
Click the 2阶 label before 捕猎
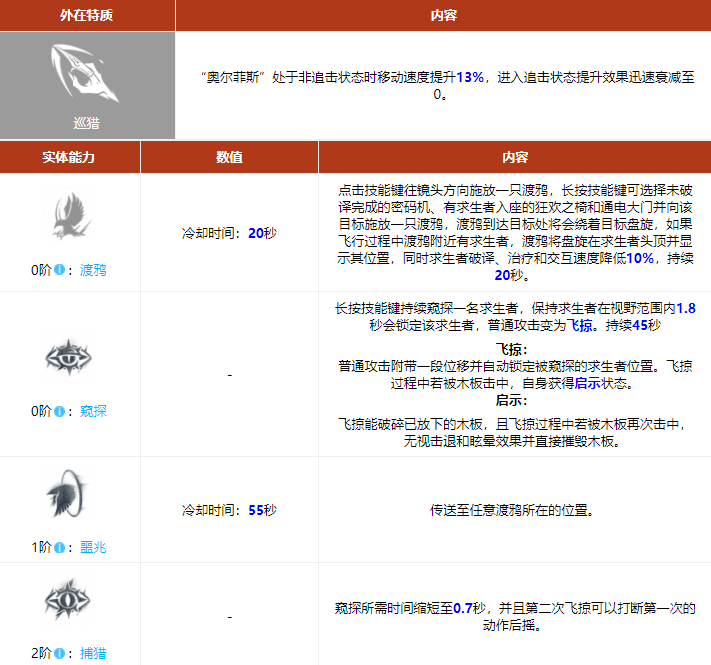click(41, 653)
